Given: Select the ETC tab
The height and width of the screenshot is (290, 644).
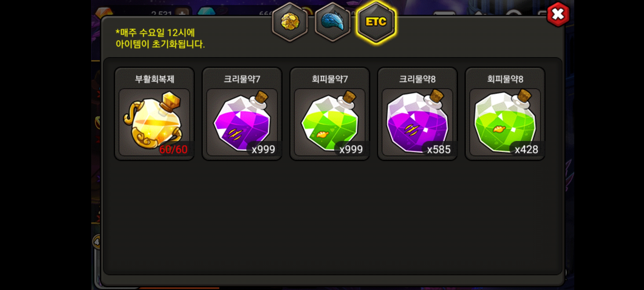Looking at the screenshot, I should (376, 22).
